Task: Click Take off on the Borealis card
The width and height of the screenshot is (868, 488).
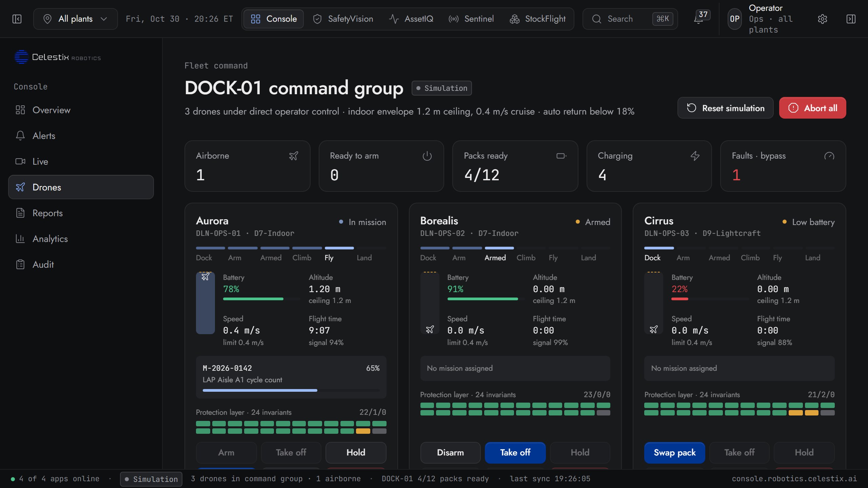Action: click(x=515, y=452)
